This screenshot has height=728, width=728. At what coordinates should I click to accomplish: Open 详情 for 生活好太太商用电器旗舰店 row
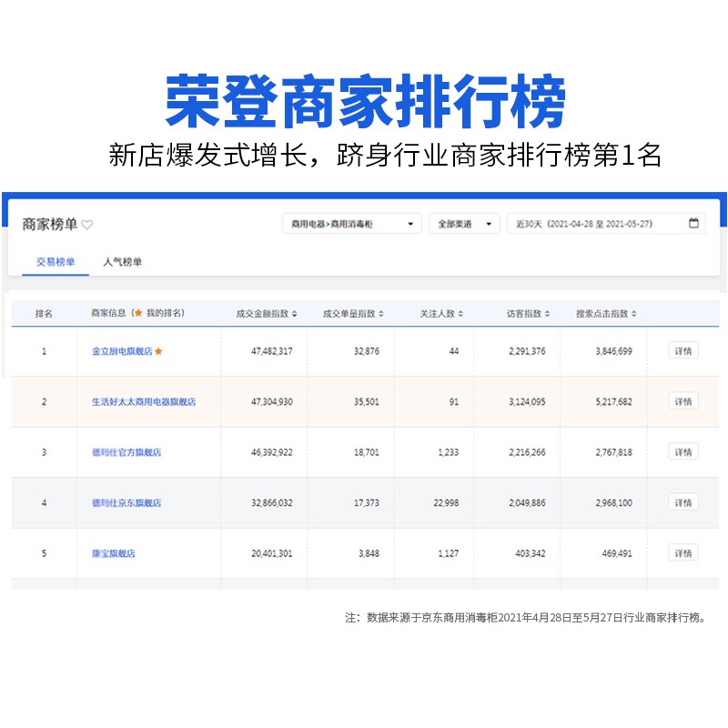pos(683,401)
